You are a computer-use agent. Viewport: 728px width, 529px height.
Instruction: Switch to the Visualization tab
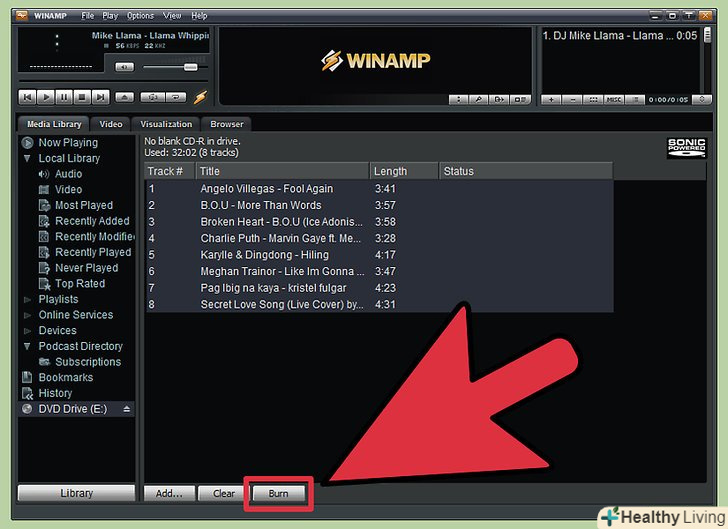[166, 124]
